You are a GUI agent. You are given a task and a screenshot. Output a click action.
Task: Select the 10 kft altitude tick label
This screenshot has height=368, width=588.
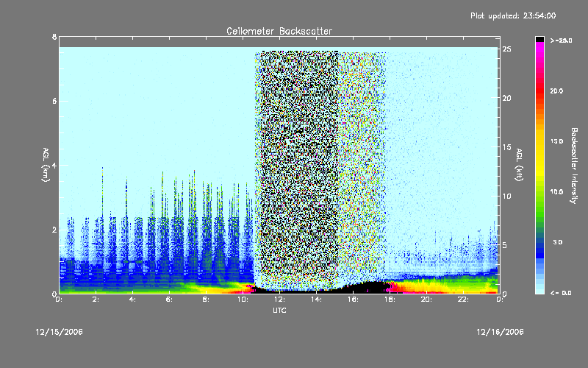click(x=506, y=196)
